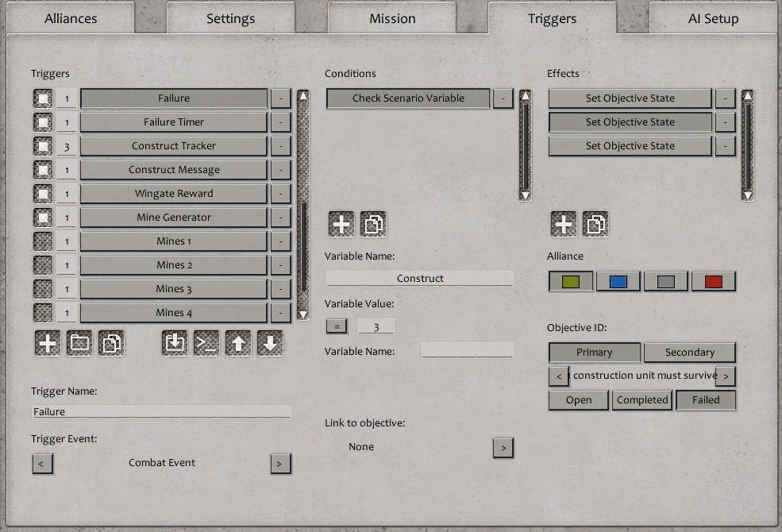
Task: Copy condition using duplicate icon under Conditions
Action: [x=373, y=224]
